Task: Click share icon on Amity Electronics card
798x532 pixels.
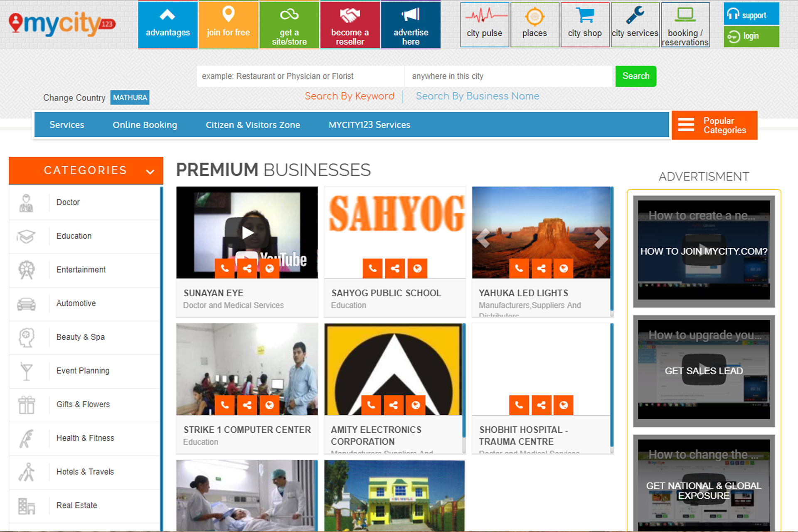Action: 393,405
